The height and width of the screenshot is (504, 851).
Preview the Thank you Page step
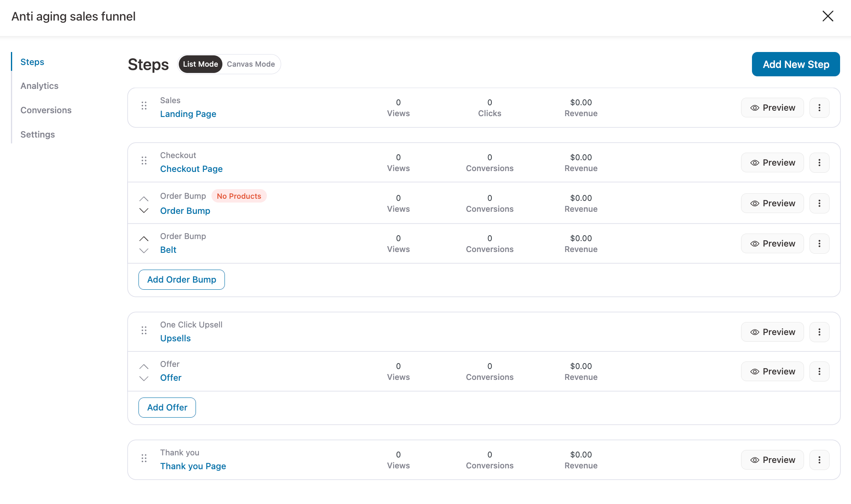(773, 460)
